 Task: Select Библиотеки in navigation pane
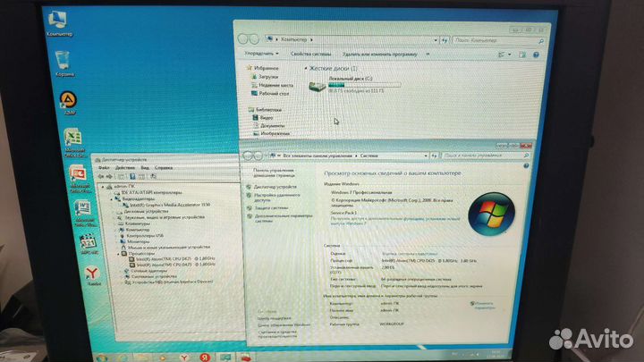[268, 110]
